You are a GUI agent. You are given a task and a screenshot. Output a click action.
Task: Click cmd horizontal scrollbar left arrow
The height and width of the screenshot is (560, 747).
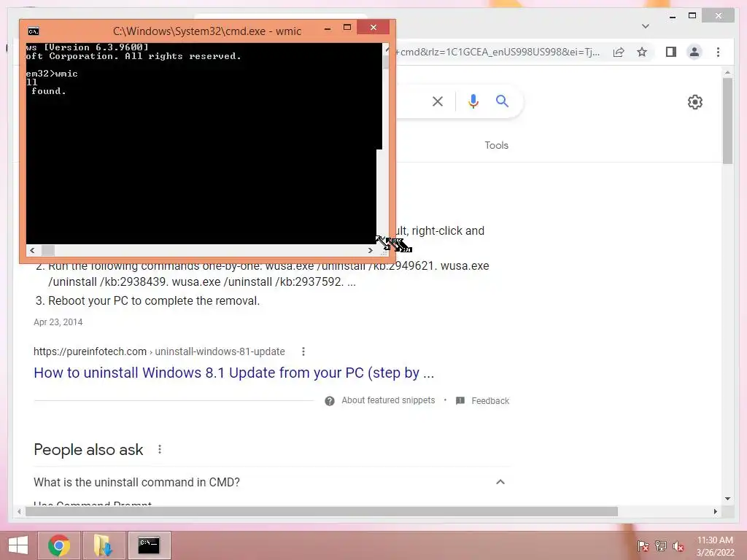tap(32, 251)
